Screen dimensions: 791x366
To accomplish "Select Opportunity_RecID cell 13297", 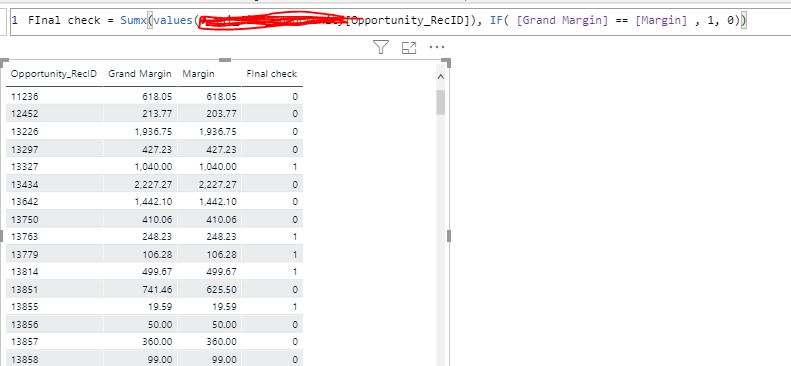I will (25, 149).
